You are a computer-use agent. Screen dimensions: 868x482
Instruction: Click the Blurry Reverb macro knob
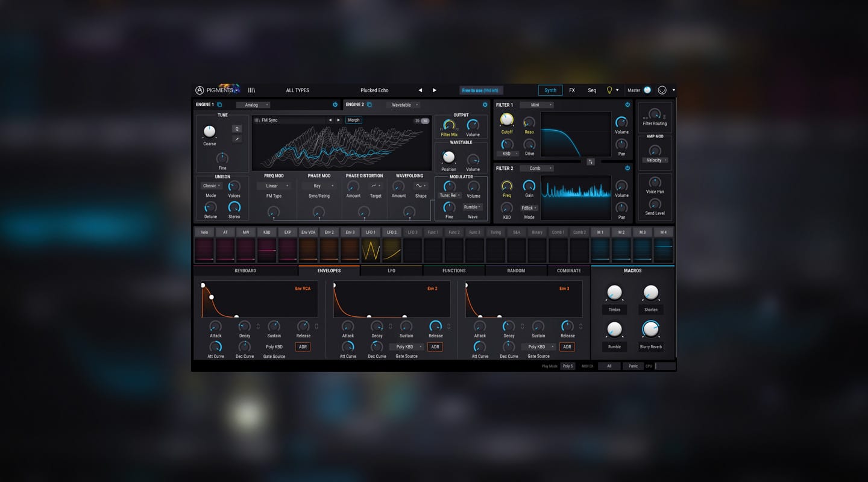coord(650,328)
